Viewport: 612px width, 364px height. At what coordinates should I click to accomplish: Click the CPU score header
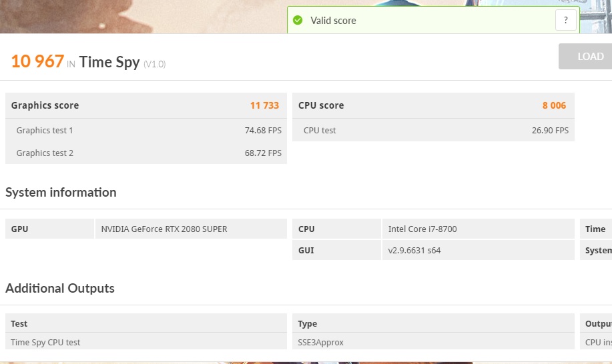(321, 105)
